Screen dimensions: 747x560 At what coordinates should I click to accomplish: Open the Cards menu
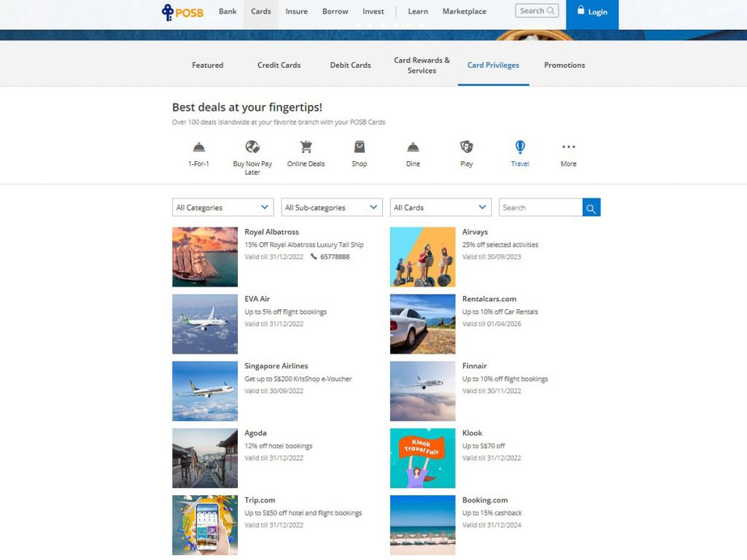261,12
